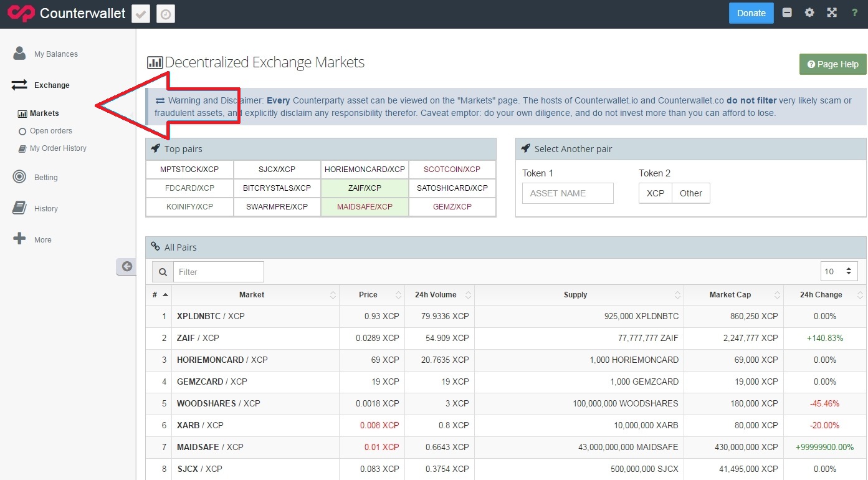This screenshot has height=480, width=868.
Task: Select the FDCARD/XCP top pair
Action: pos(189,188)
